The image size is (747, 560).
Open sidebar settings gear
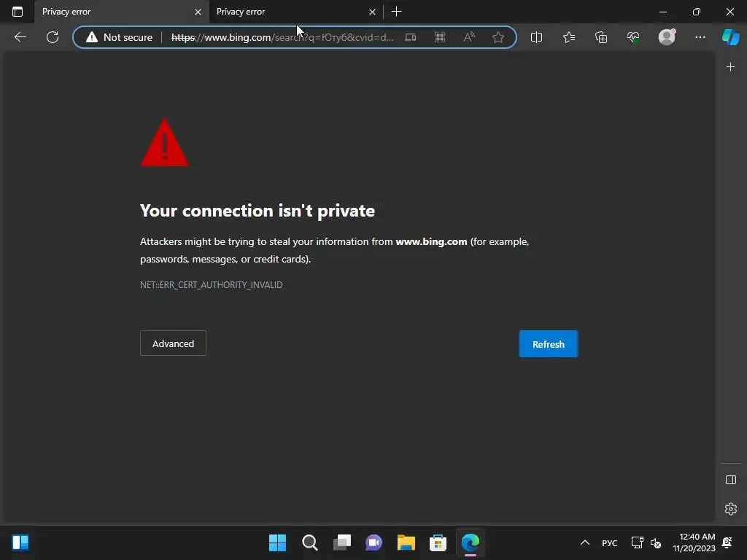730,508
